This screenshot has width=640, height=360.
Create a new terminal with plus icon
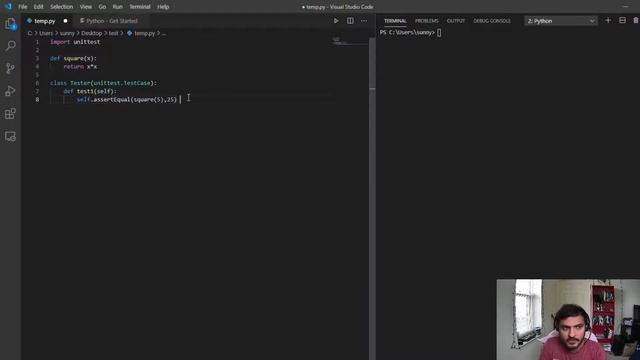click(608, 20)
